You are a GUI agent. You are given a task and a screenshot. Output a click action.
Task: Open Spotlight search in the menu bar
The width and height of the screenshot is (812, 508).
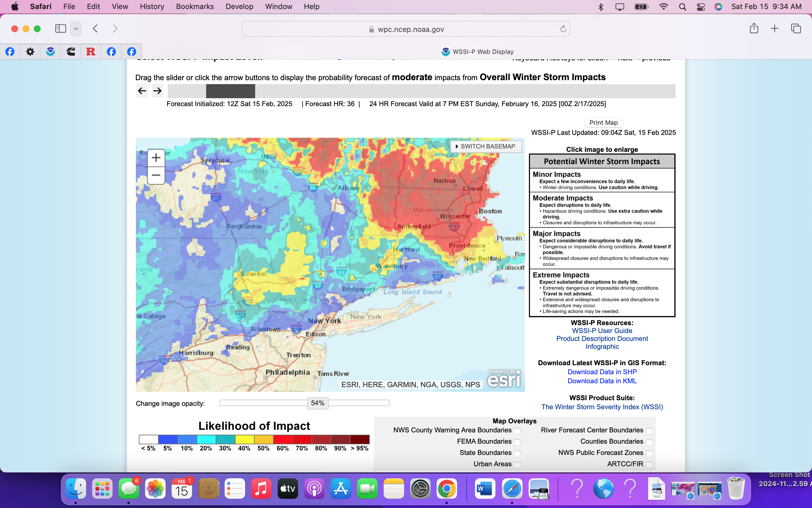pyautogui.click(x=683, y=7)
